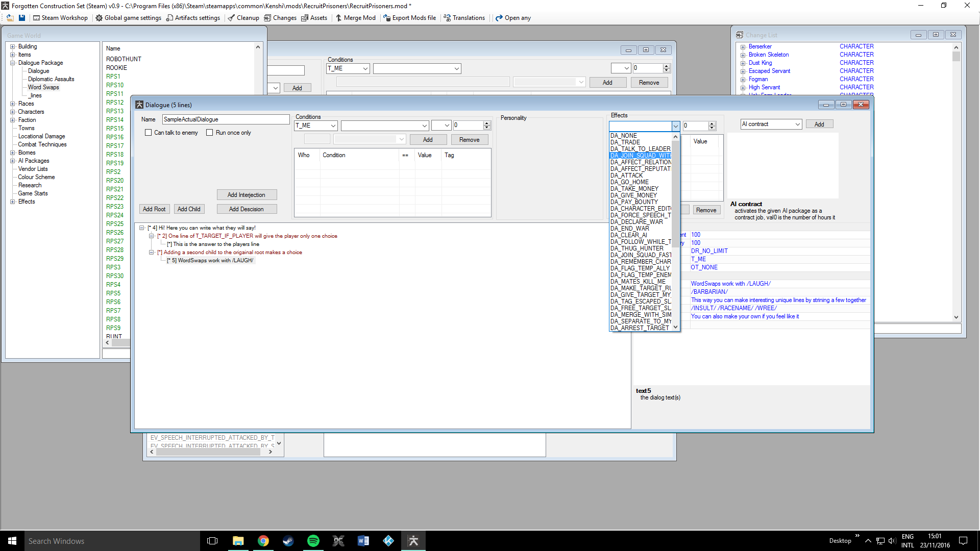
Task: Click the open mod folder icon
Action: 10,18
